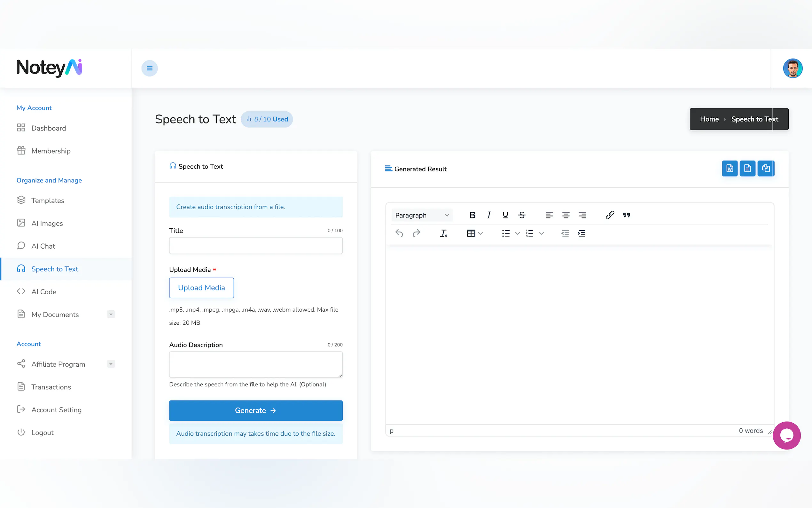Open the pink chat support bubble
812x508 pixels.
click(786, 435)
